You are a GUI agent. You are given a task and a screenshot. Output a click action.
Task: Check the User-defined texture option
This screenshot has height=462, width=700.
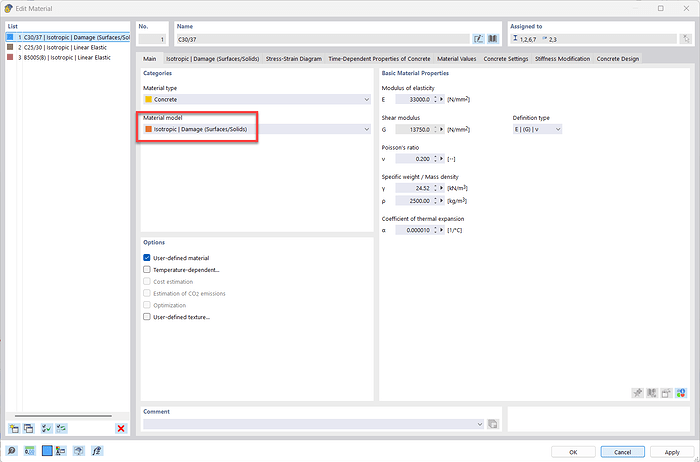point(147,317)
